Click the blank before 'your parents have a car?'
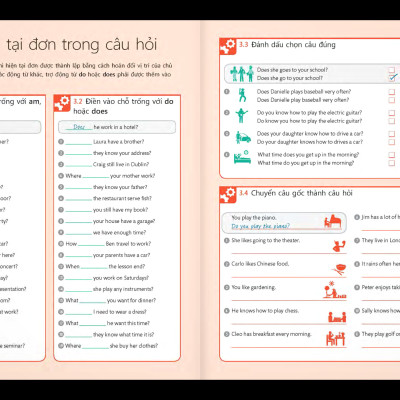400x400 pixels. click(x=79, y=256)
